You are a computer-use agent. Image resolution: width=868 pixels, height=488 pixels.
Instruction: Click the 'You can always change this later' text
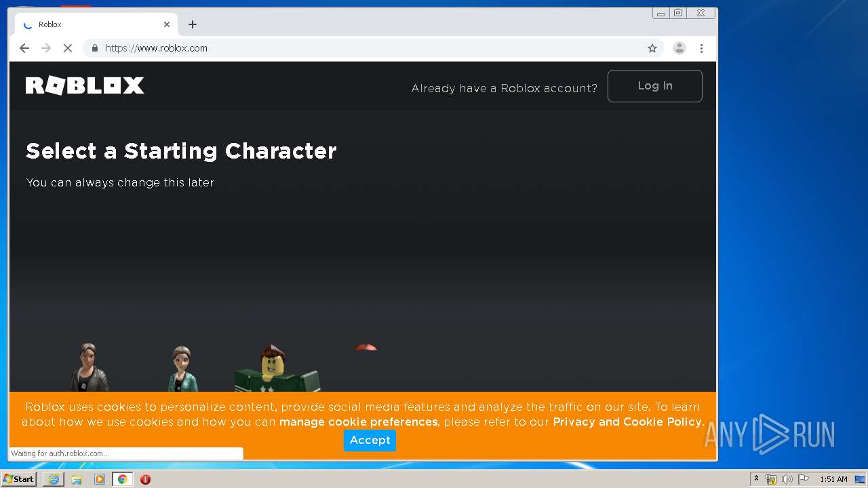click(120, 182)
